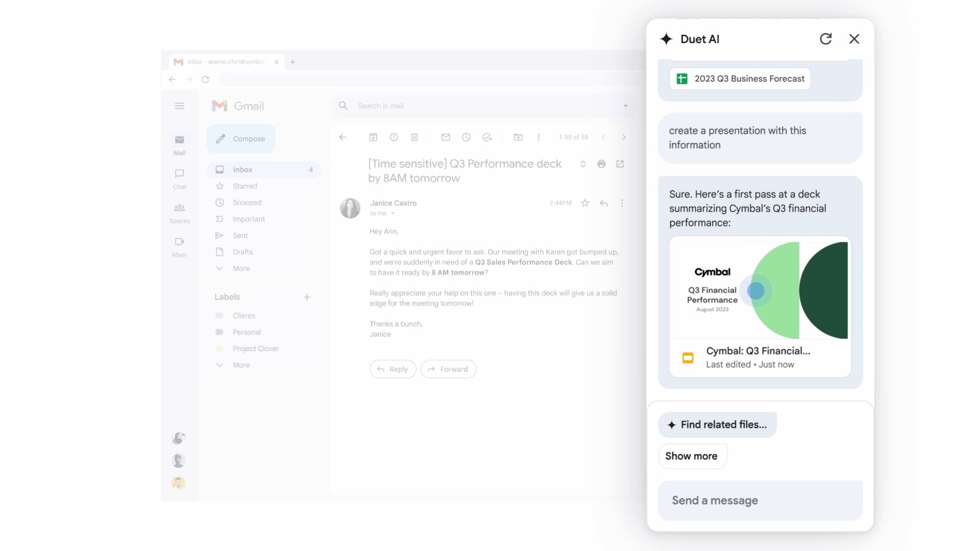Image resolution: width=980 pixels, height=551 pixels.
Task: Expand More under Drafts folder
Action: [241, 268]
